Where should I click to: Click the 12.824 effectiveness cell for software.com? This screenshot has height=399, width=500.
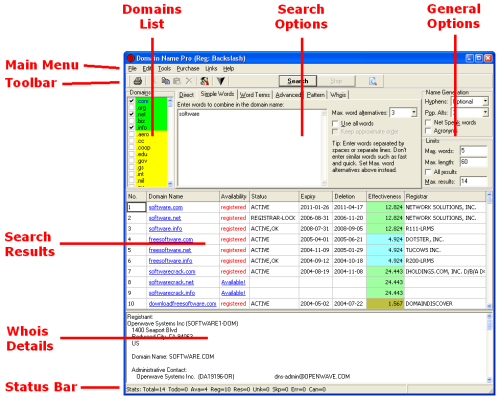(385, 207)
